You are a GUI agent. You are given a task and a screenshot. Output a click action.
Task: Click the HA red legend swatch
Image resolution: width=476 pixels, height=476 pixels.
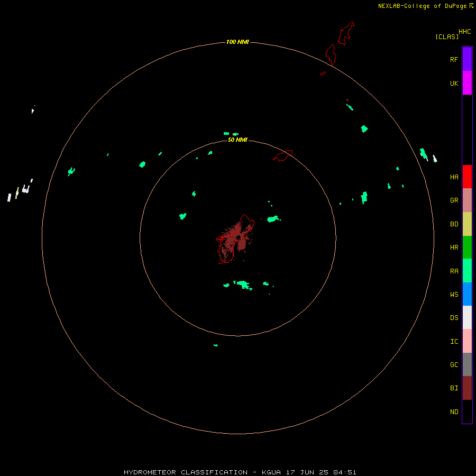(467, 177)
